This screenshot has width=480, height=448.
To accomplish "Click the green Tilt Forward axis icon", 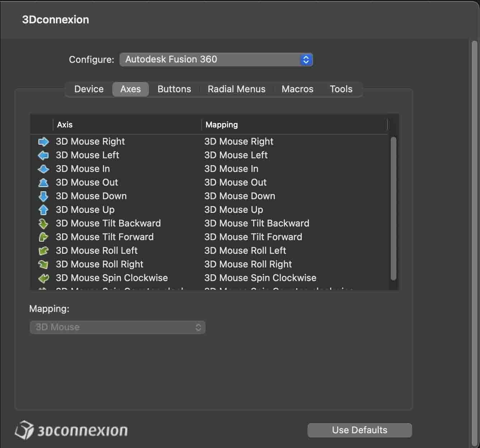I will pyautogui.click(x=43, y=237).
